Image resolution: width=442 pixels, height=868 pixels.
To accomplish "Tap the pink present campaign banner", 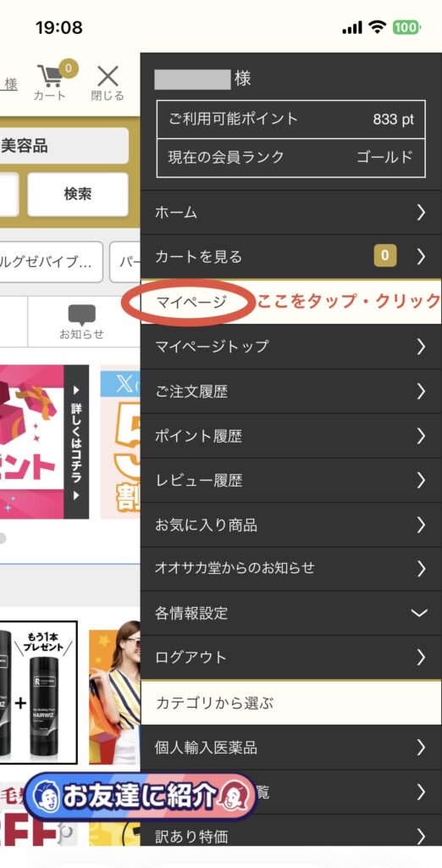I will click(32, 442).
